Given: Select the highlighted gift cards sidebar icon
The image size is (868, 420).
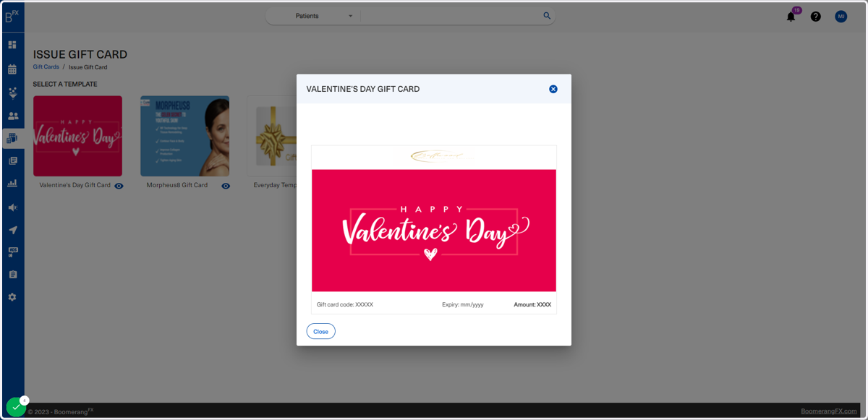Looking at the screenshot, I should coord(12,138).
